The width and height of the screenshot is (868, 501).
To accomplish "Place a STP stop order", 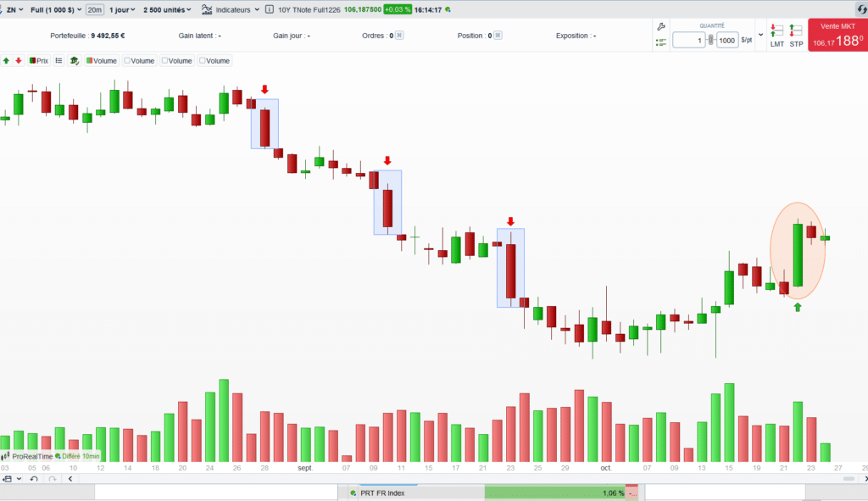I will coord(796,36).
